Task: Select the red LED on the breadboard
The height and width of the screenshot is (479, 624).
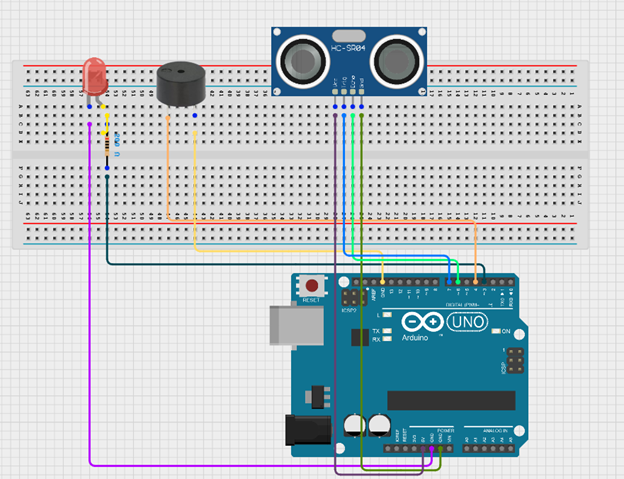Action: (x=95, y=76)
